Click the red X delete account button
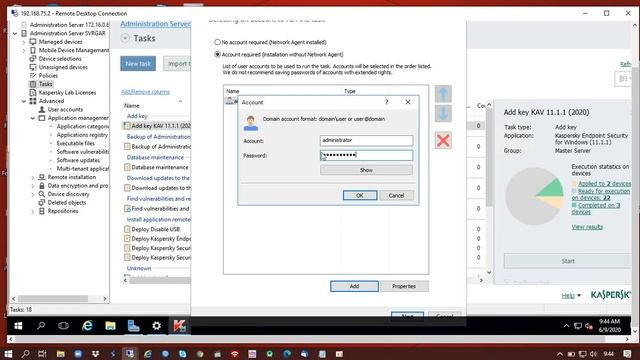The height and width of the screenshot is (360, 640). (x=443, y=141)
